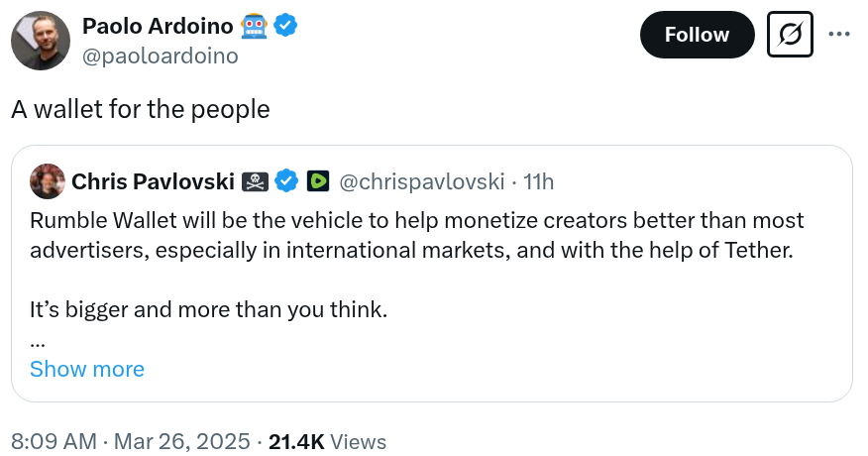Open the Grok slashed-circle icon

click(x=792, y=35)
